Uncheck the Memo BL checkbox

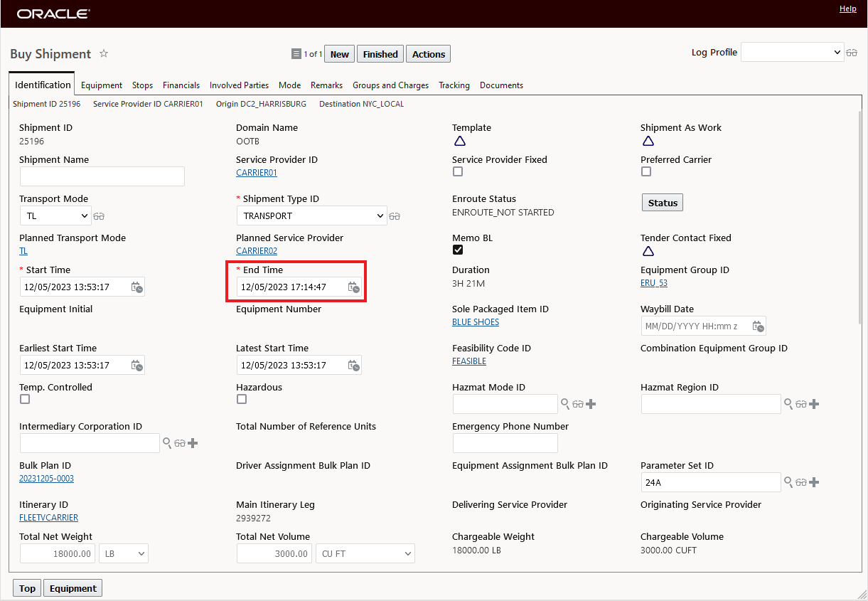pyautogui.click(x=458, y=250)
